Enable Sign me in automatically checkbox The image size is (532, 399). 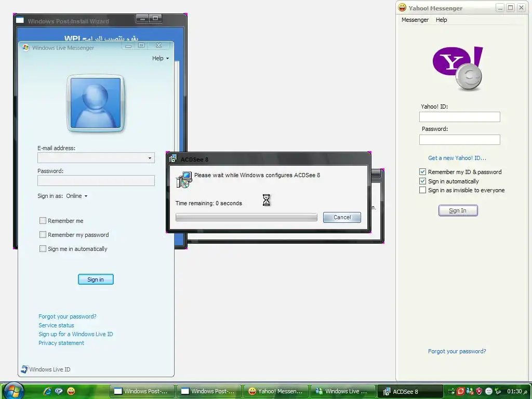[43, 249]
